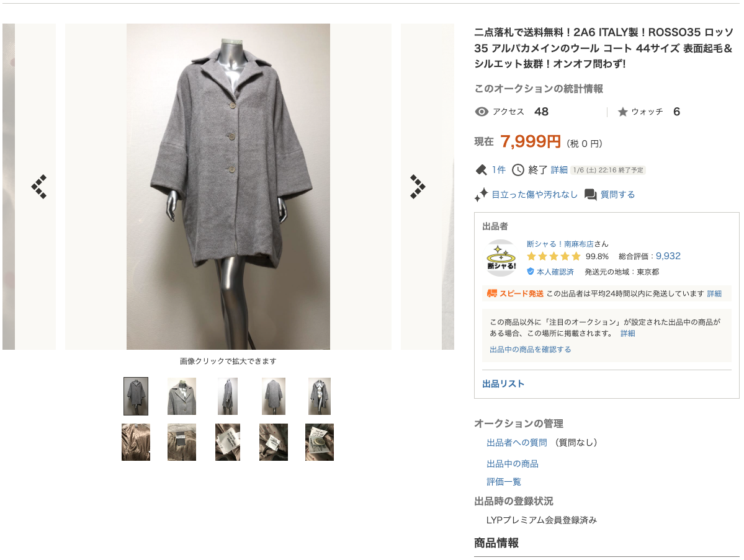
Task: Click the main coat image to enlarge
Action: 228,186
